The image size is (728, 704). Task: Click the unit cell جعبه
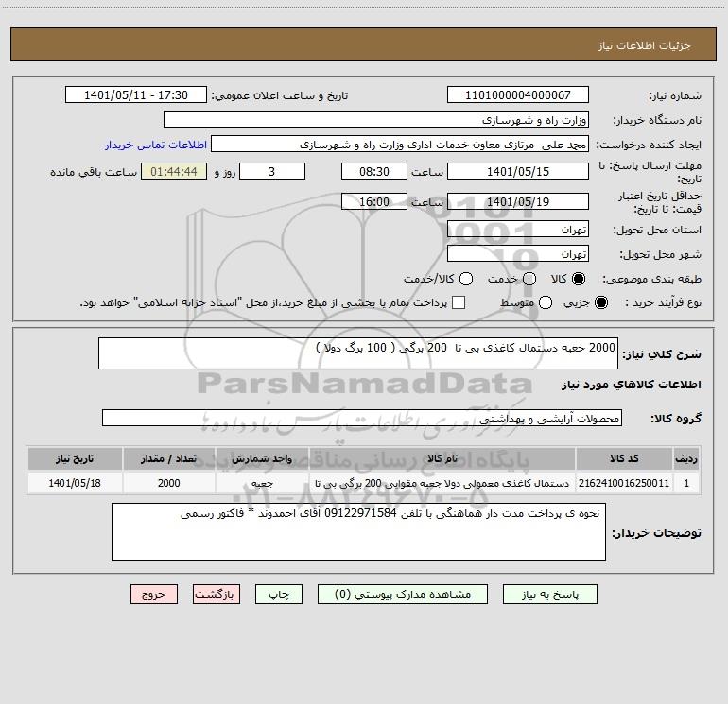pyautogui.click(x=262, y=483)
